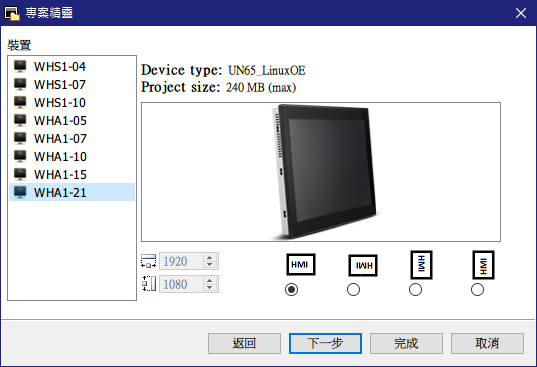The image size is (537, 367).
Task: Select the inverted landscape radio button
Action: [x=353, y=290]
